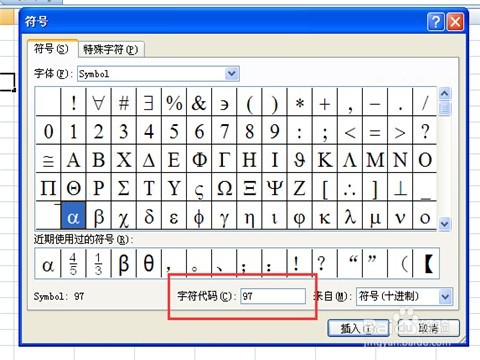This screenshot has width=480, height=360.
Task: Click the dialog help question-mark button
Action: click(x=435, y=22)
